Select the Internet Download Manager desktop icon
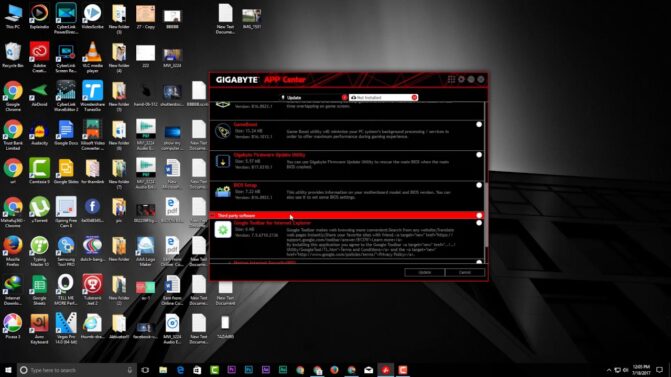671x377 pixels. 13,289
